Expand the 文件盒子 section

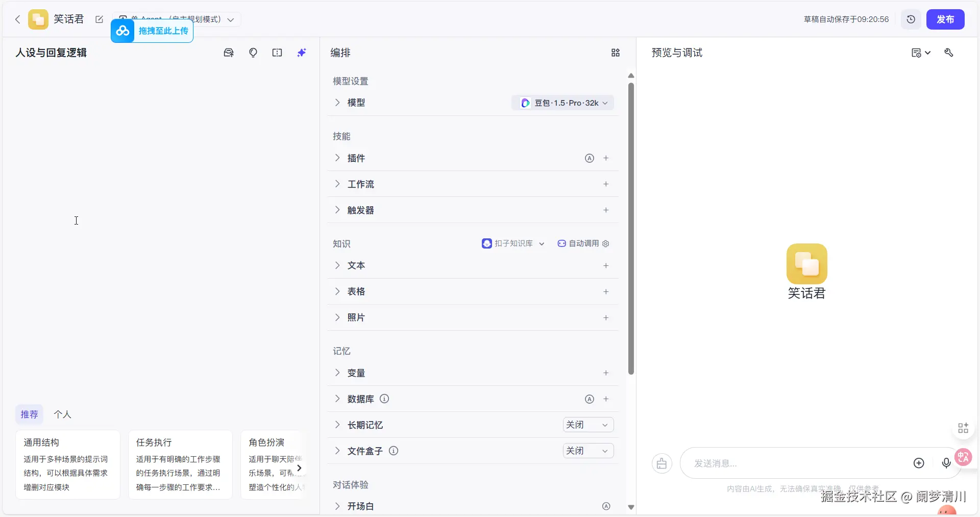(337, 451)
